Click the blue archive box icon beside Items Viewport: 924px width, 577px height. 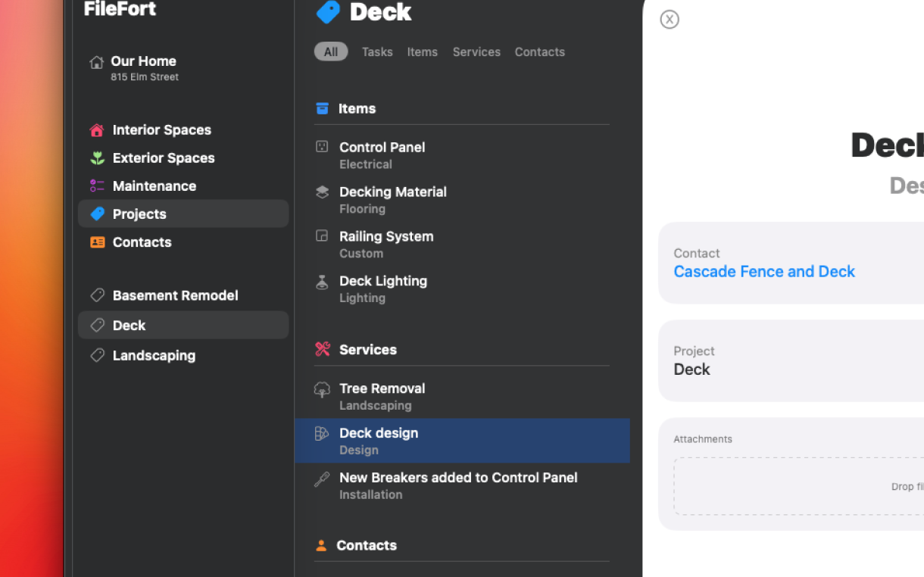(x=322, y=108)
